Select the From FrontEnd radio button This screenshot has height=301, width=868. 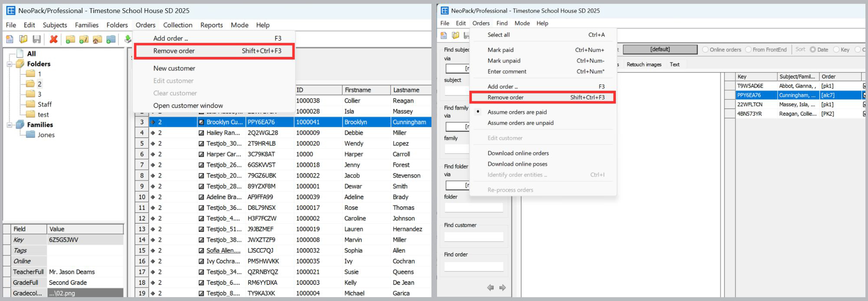click(x=748, y=50)
